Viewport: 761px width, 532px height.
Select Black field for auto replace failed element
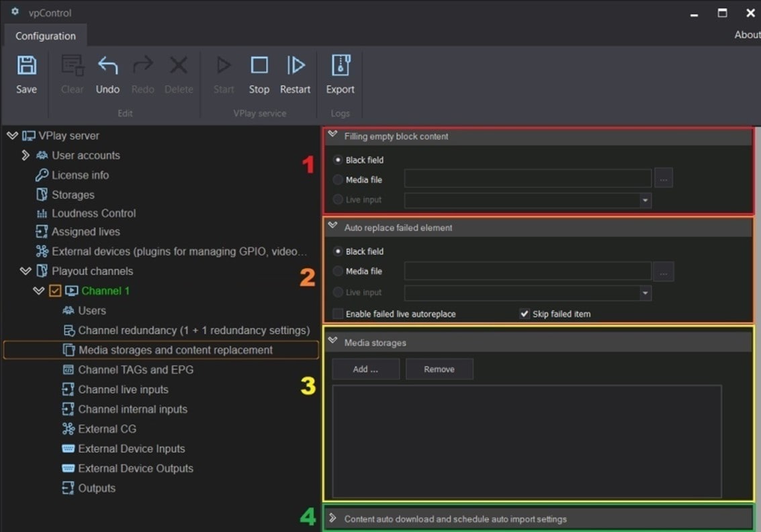[x=338, y=251]
